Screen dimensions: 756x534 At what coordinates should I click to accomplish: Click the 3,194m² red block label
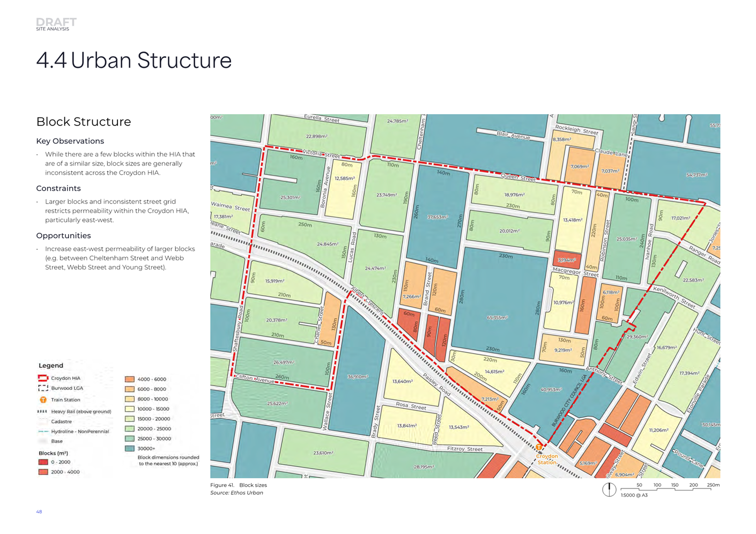[x=567, y=260]
